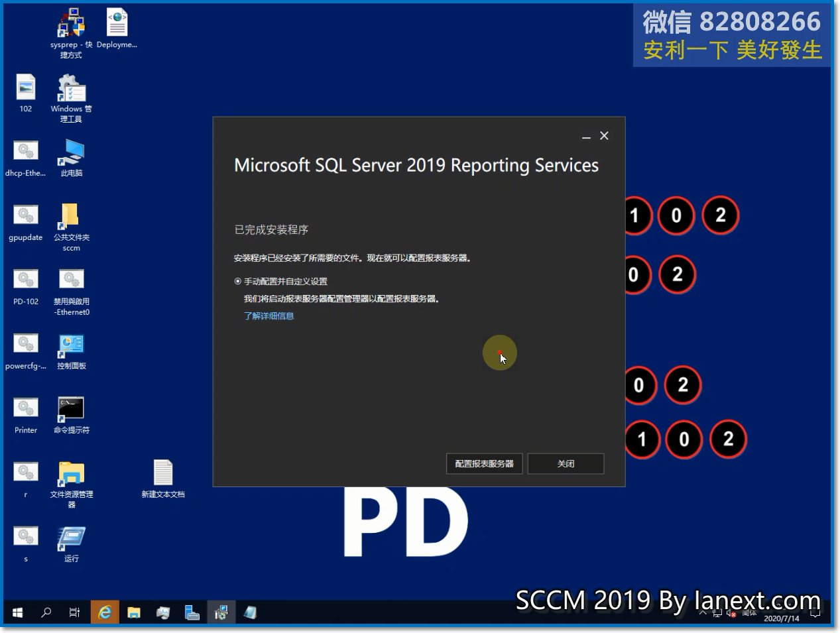840x633 pixels.
Task: Click the taskbar search magnifier
Action: 46,612
